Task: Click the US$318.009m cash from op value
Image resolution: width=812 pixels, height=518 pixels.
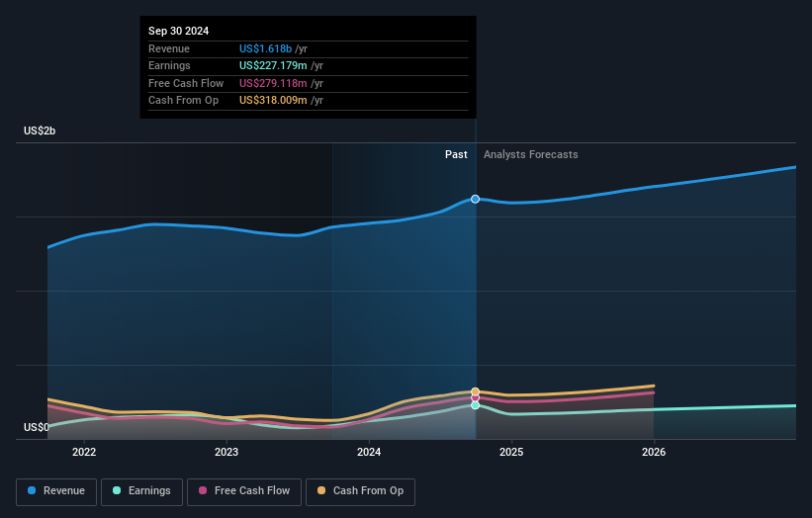Action: pos(273,101)
